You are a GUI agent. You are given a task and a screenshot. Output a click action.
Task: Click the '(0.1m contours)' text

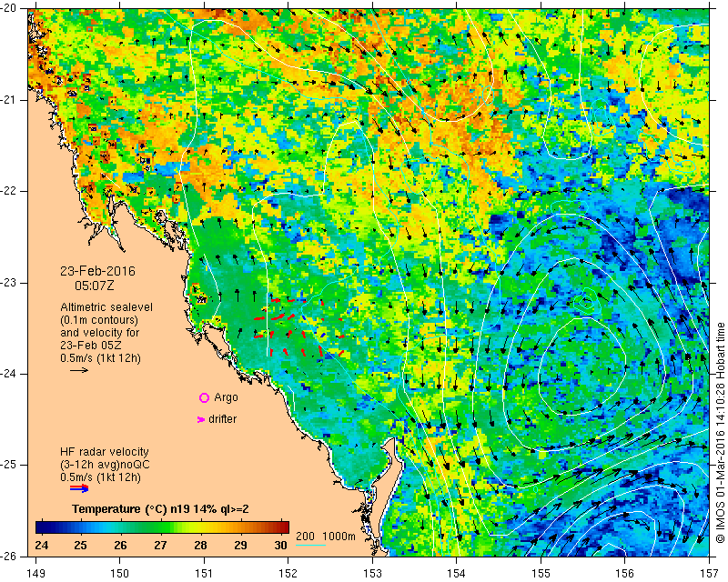[x=99, y=320]
